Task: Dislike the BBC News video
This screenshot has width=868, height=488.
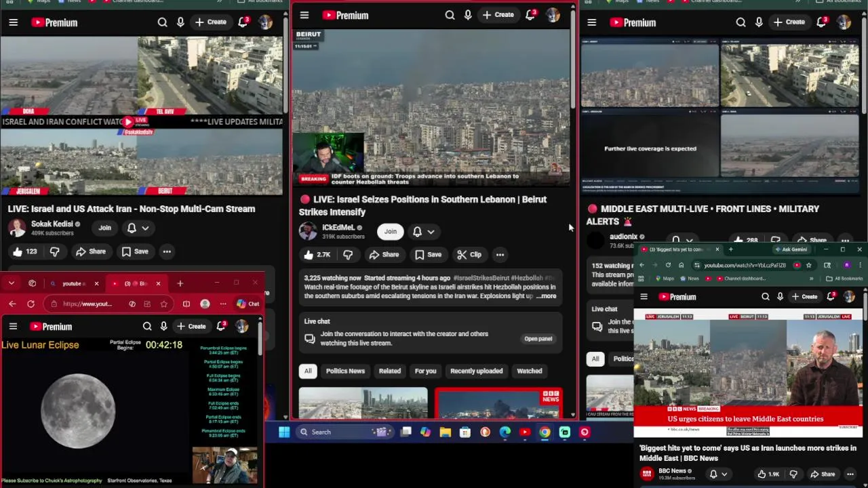Action: click(793, 474)
